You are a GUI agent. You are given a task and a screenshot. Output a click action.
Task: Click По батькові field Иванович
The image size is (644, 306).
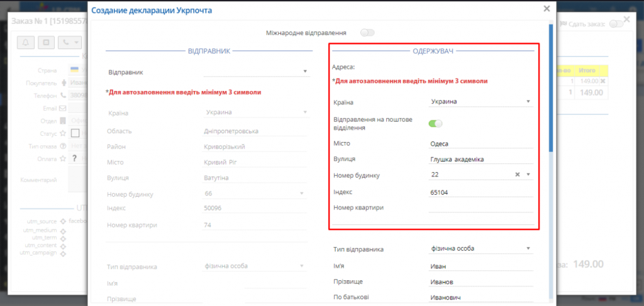click(x=480, y=297)
